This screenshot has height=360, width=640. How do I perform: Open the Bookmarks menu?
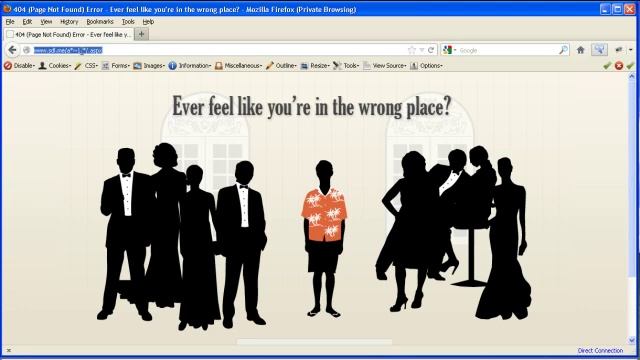(100, 22)
